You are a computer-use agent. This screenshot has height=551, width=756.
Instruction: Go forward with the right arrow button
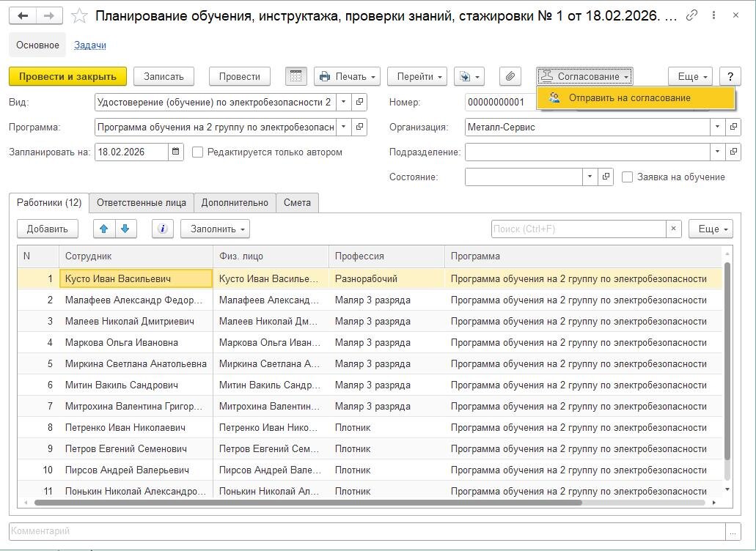click(x=49, y=16)
